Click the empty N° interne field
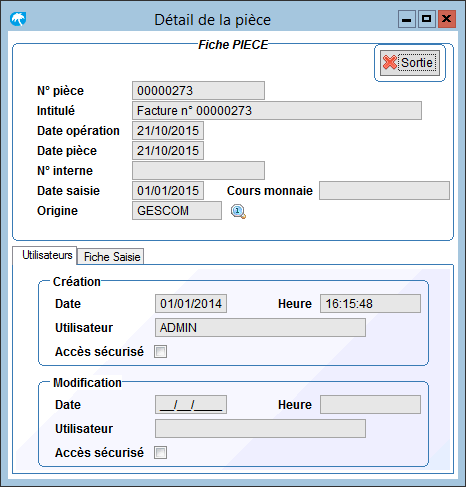 [x=198, y=171]
